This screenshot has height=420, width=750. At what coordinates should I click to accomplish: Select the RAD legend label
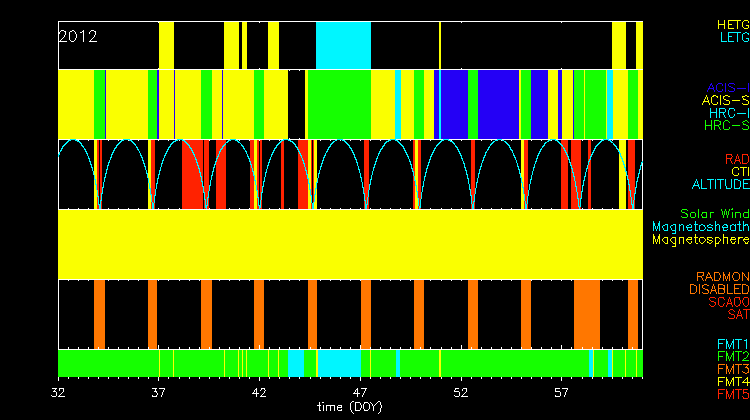click(736, 159)
